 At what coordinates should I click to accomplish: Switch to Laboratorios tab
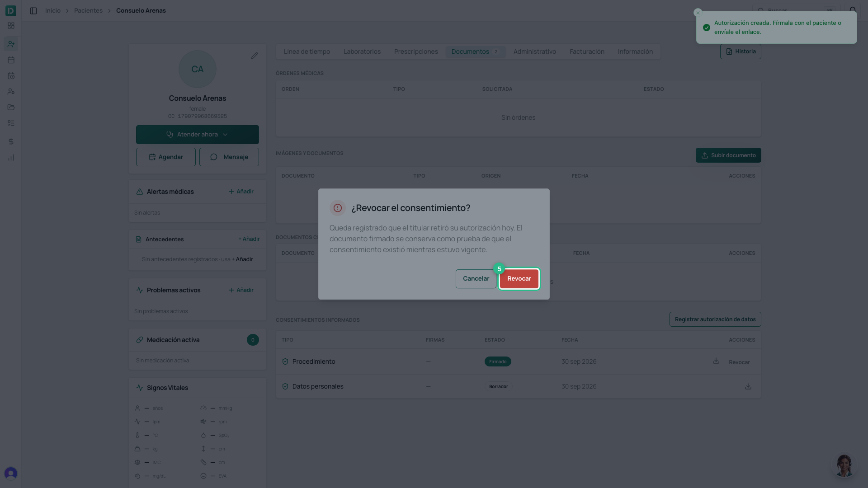tap(362, 52)
